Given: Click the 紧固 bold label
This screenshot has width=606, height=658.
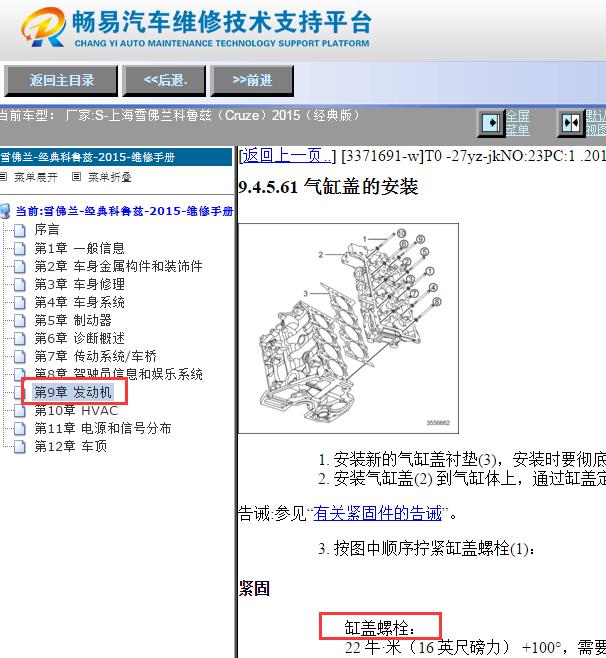Looking at the screenshot, I should tap(254, 588).
